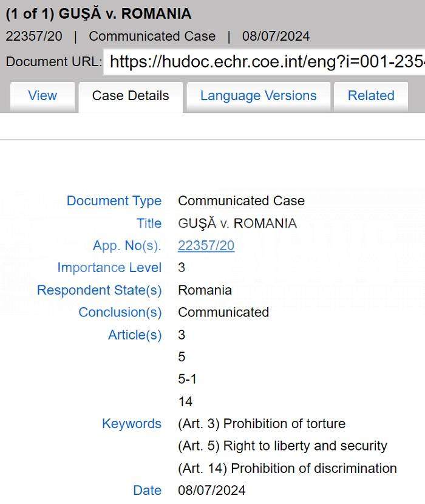Select the Right to liberty and security keyword
Screen dimensions: 425x504
282,446
